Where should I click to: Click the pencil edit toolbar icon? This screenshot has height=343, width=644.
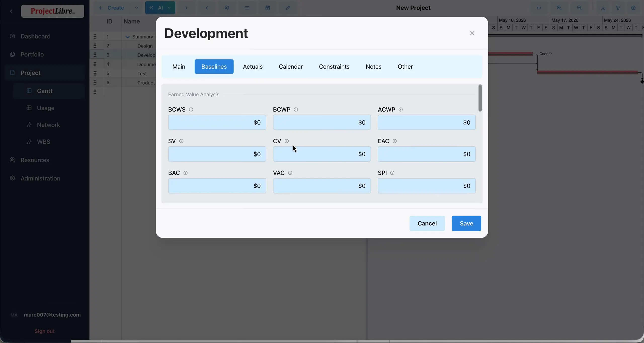(x=288, y=8)
